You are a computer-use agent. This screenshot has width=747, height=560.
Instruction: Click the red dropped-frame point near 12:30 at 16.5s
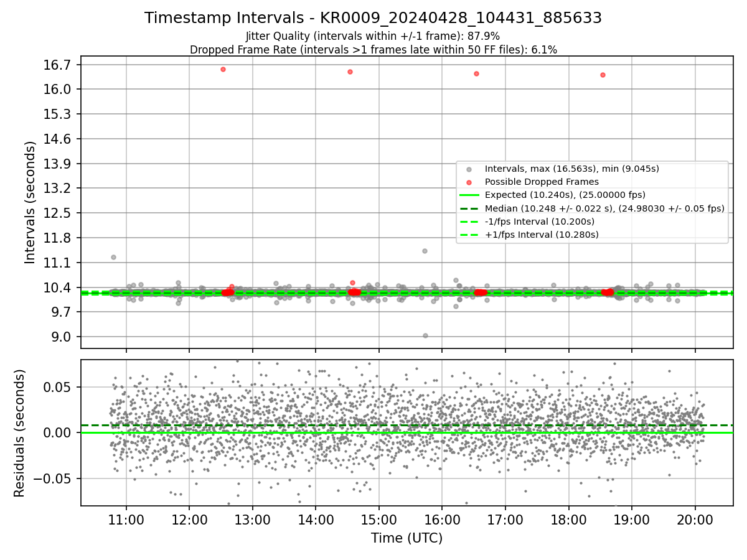223,69
